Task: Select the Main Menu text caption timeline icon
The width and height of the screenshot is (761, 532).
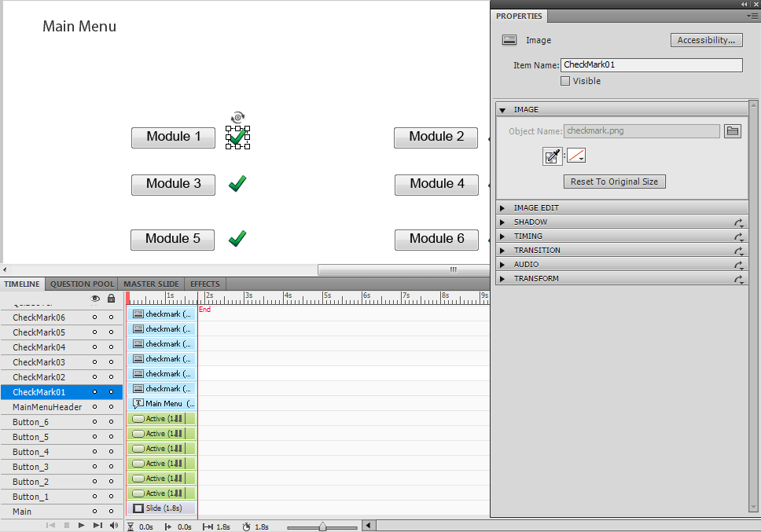Action: coord(140,402)
